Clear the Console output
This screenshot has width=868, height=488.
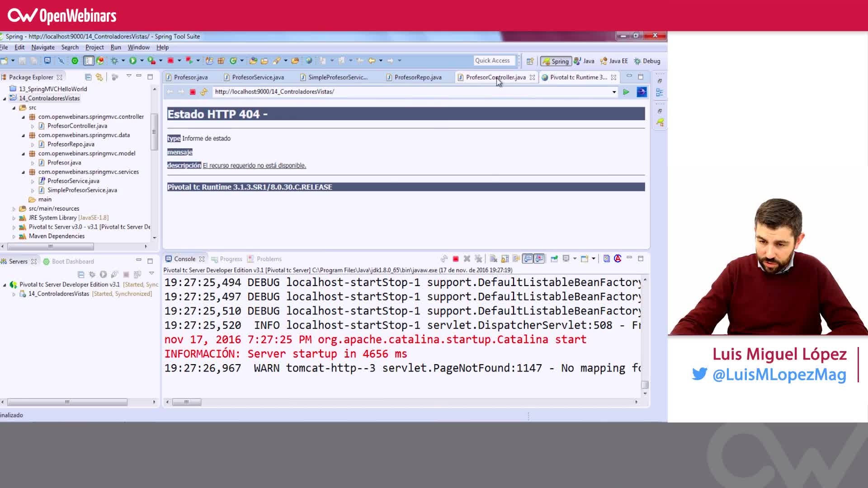point(493,258)
